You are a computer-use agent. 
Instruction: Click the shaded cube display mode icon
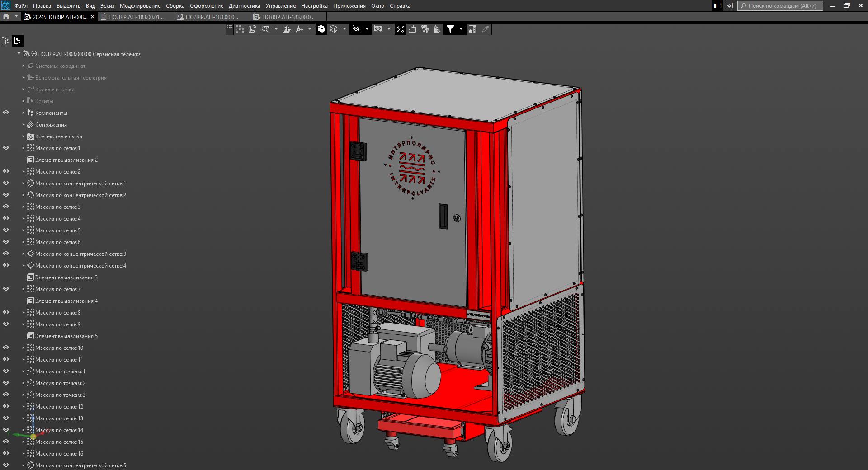(321, 29)
